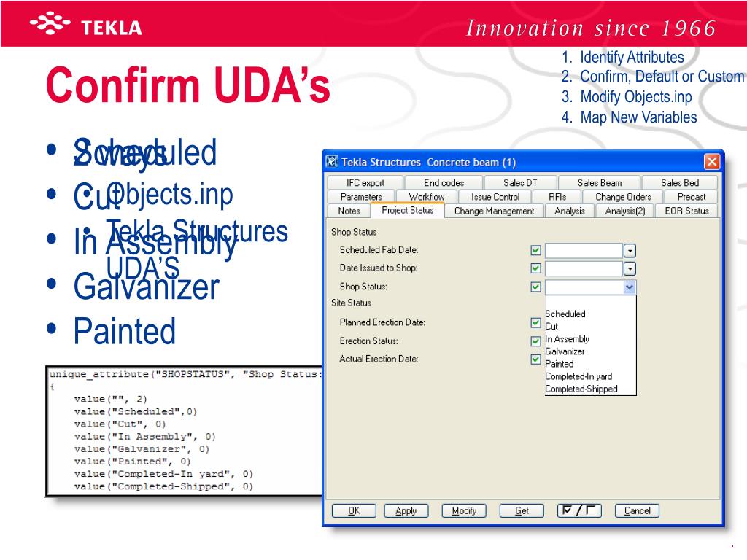The height and width of the screenshot is (560, 747).
Task: Click the 'Modify Objects.inp' step text
Action: pos(636,97)
